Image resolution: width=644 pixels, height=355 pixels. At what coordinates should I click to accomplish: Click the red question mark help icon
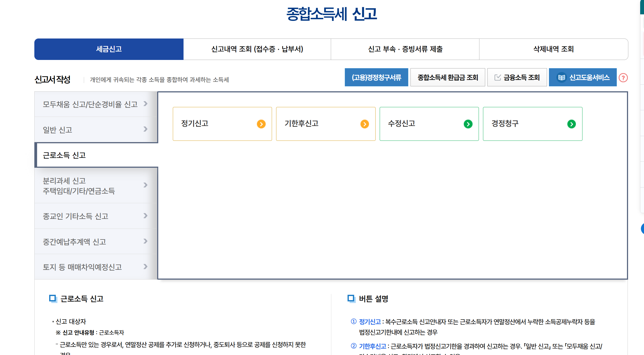tap(623, 78)
